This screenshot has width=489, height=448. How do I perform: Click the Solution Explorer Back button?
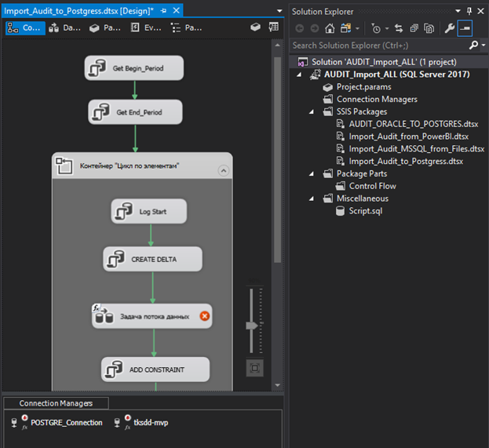[x=300, y=29]
